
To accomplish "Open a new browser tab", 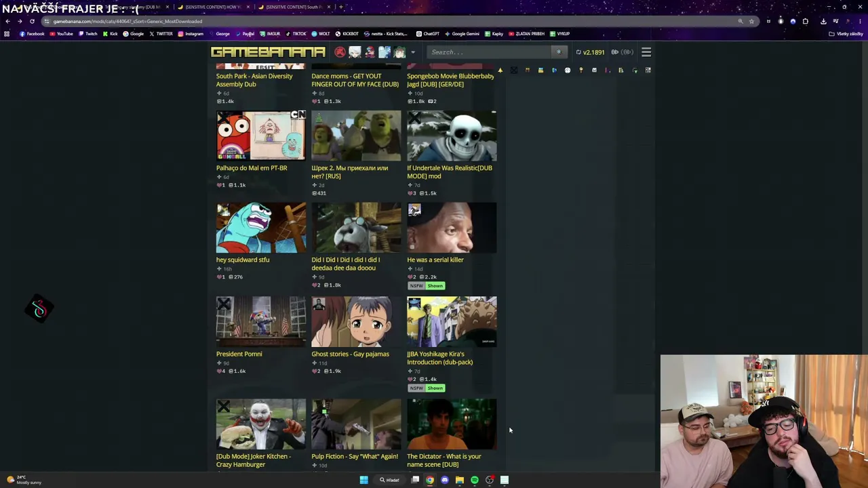I will click(x=341, y=7).
